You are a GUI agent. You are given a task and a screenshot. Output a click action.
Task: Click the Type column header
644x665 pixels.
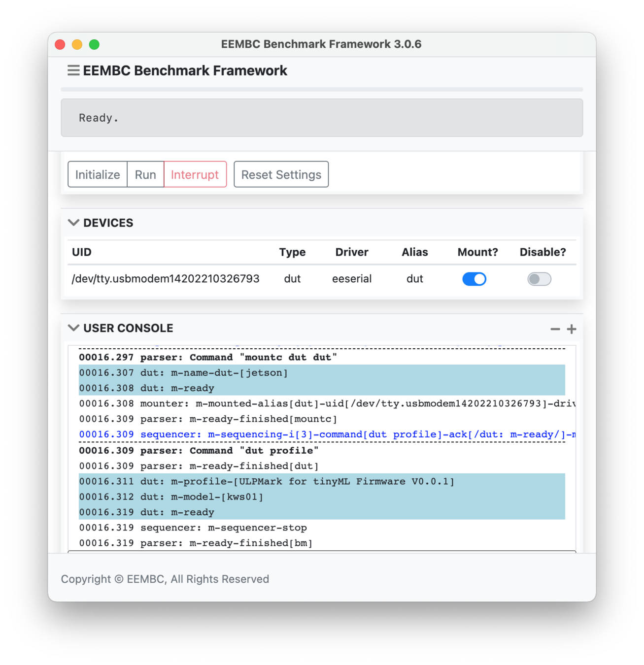coord(292,252)
